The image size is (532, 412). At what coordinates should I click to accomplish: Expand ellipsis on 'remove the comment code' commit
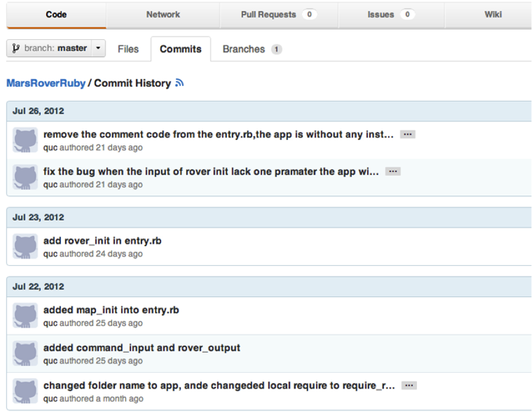(x=408, y=134)
